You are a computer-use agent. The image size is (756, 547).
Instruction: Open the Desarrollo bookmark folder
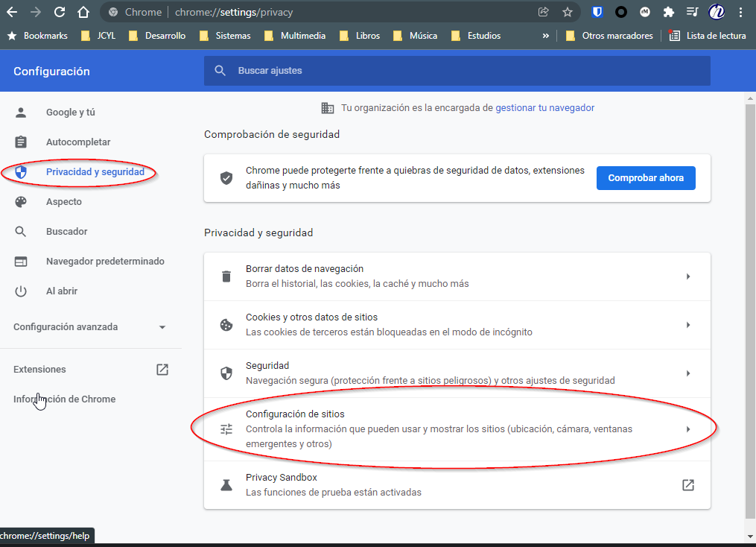157,36
